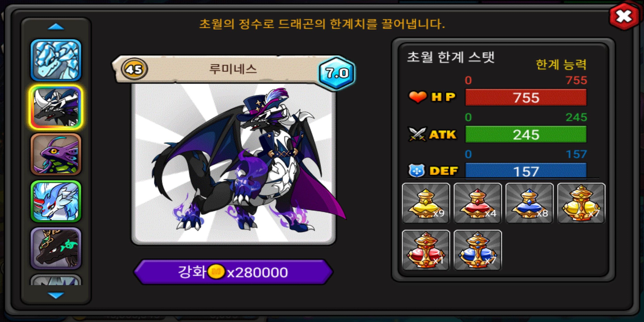Select the red essence potion x4

477,203
